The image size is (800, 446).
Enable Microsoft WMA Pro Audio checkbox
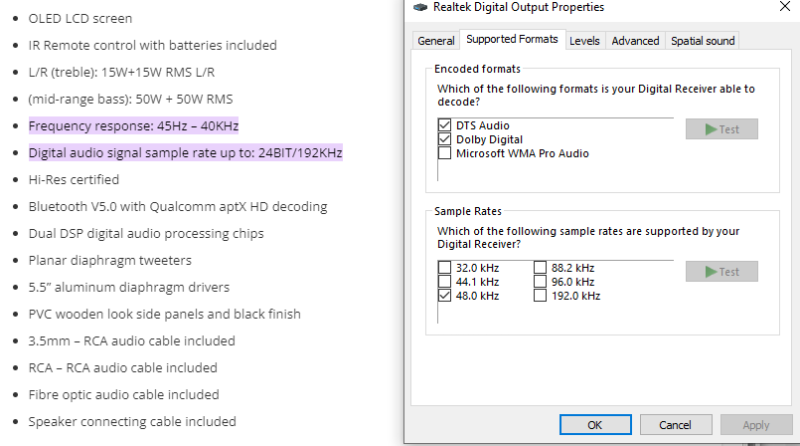[444, 154]
